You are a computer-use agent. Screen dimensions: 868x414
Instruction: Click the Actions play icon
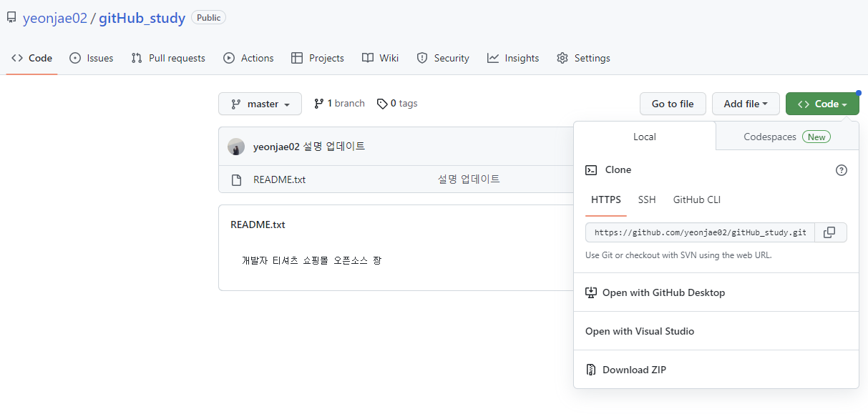pyautogui.click(x=229, y=58)
